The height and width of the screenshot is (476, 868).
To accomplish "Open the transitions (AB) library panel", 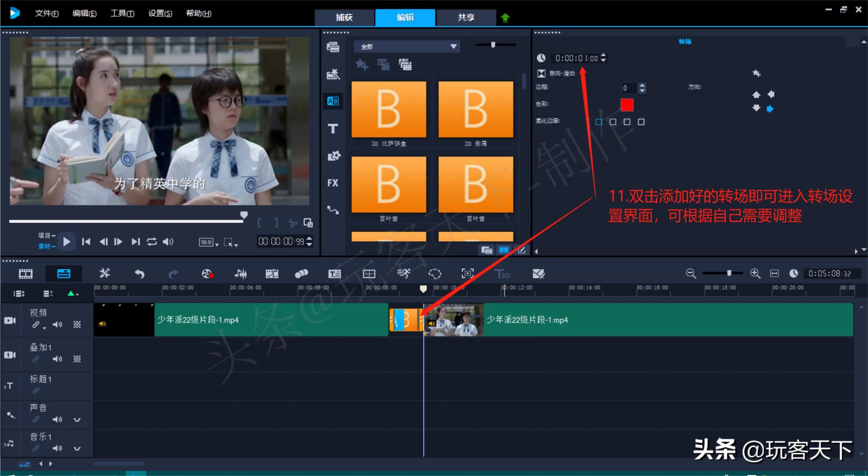I will coord(333,101).
